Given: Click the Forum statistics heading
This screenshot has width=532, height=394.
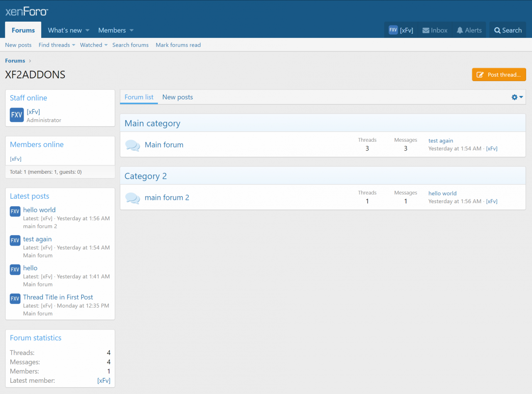Looking at the screenshot, I should [x=36, y=338].
